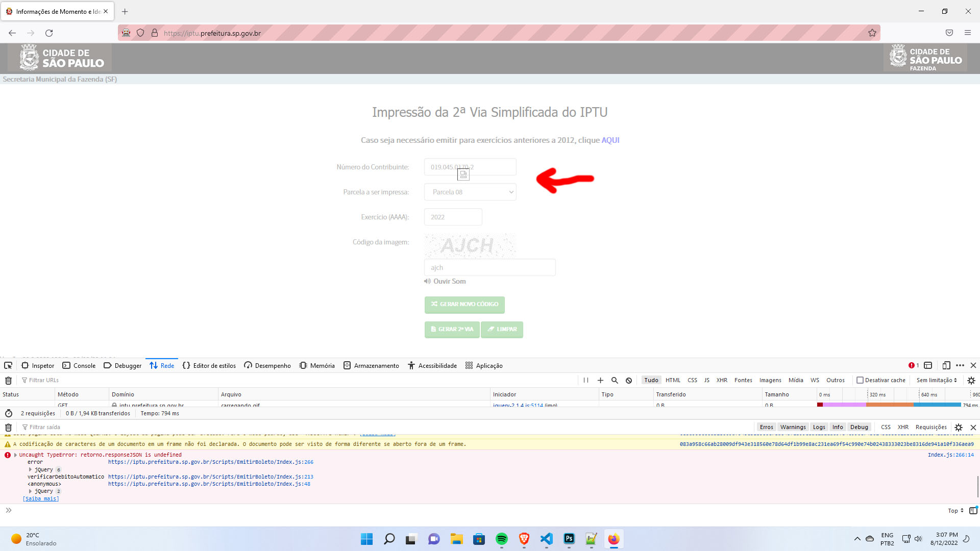Screen dimensions: 980x551
Task: Toggle split console layout icon
Action: click(x=928, y=365)
